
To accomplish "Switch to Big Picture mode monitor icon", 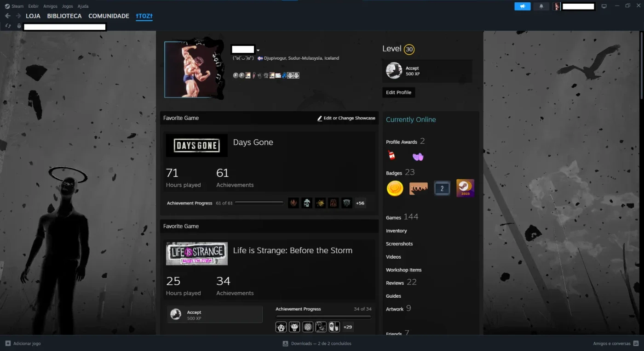I will pyautogui.click(x=604, y=6).
